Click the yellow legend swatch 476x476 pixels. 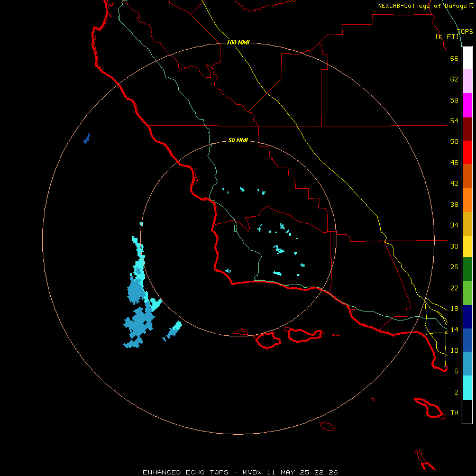pyautogui.click(x=467, y=246)
